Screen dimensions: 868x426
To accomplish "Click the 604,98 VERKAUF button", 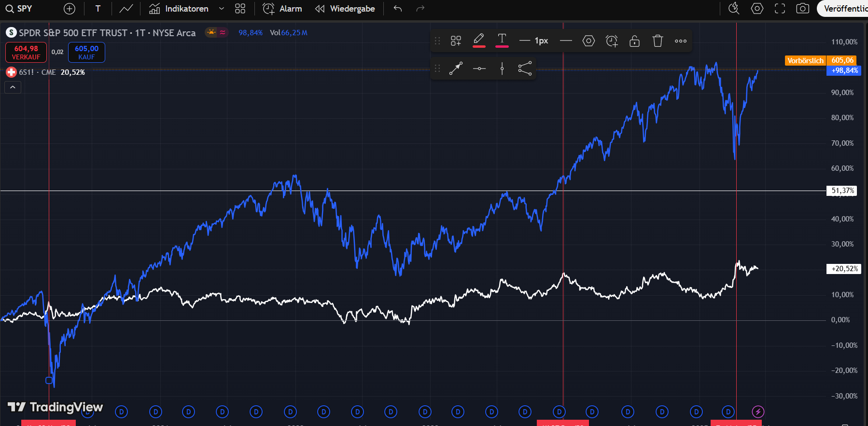I will tap(26, 53).
